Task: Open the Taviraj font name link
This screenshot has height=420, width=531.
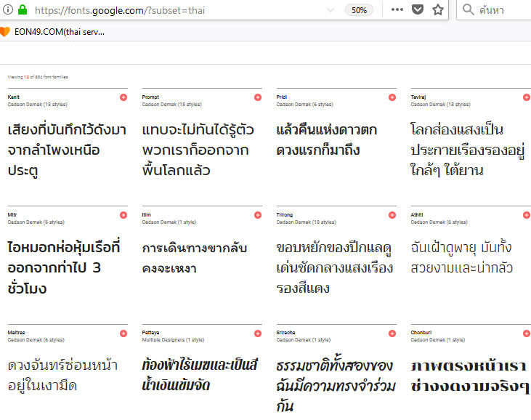Action: pos(418,97)
